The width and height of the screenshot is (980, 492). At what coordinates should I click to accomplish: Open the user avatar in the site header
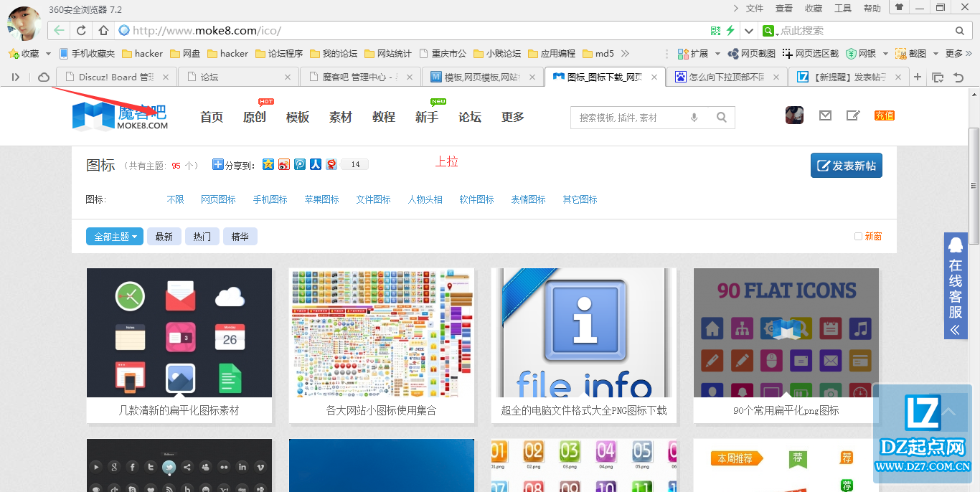(794, 115)
